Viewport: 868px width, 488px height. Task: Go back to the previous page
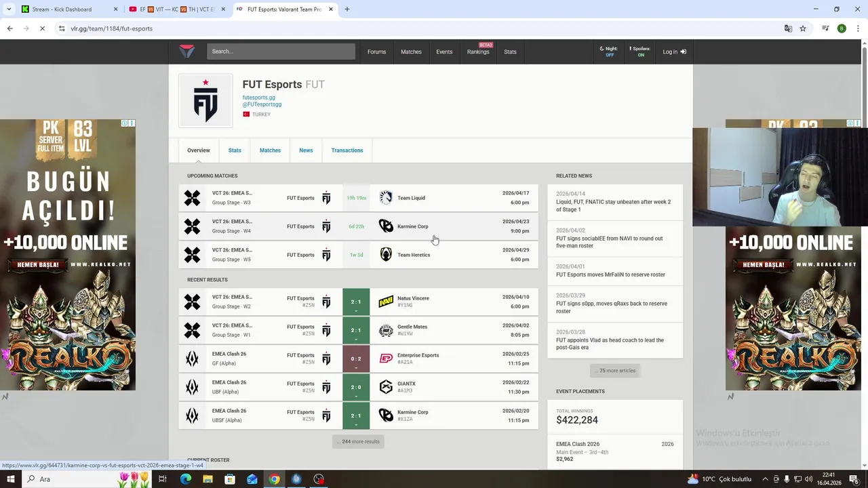tap(9, 28)
